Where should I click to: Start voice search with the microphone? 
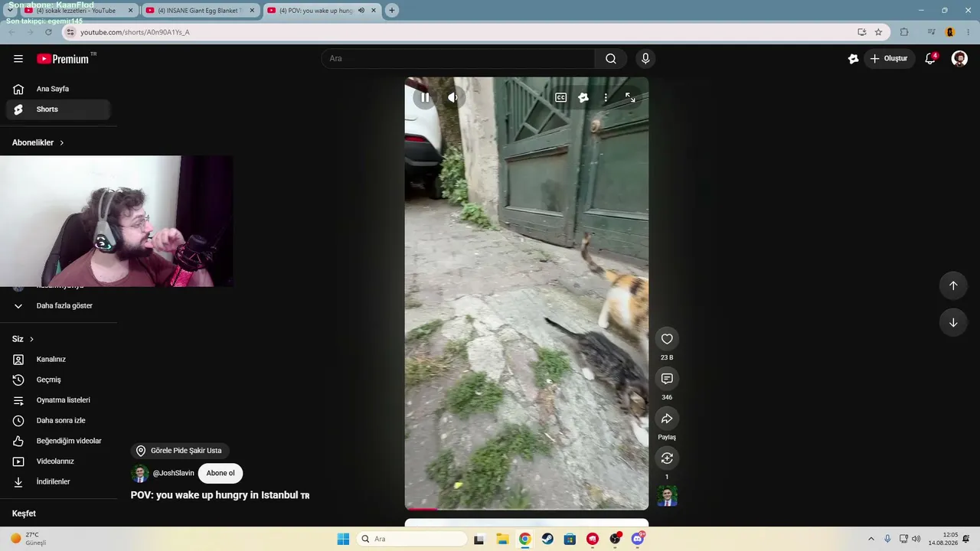pos(645,59)
